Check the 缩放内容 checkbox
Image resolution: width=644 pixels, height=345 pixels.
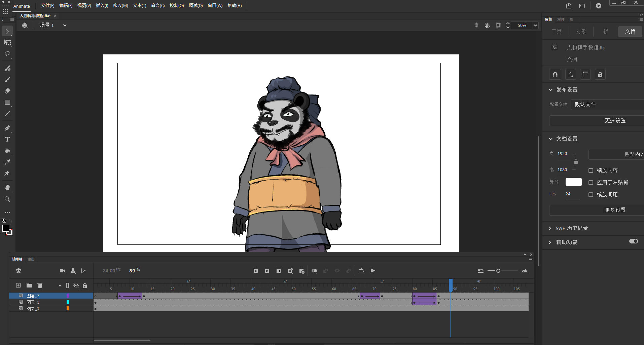pos(591,170)
